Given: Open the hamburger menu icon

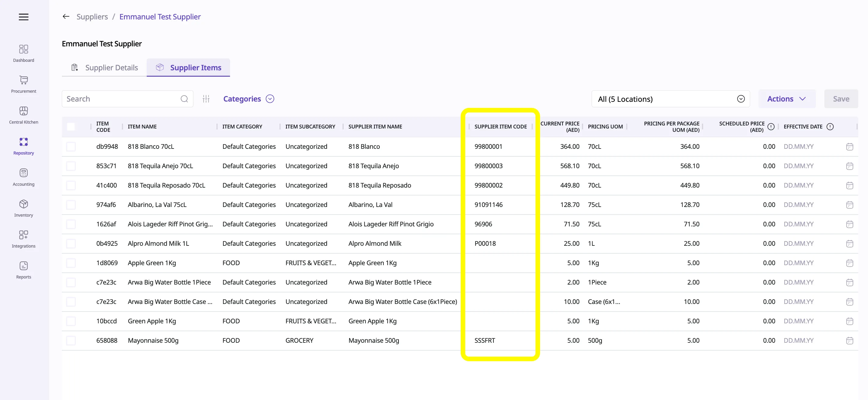Looking at the screenshot, I should [24, 17].
